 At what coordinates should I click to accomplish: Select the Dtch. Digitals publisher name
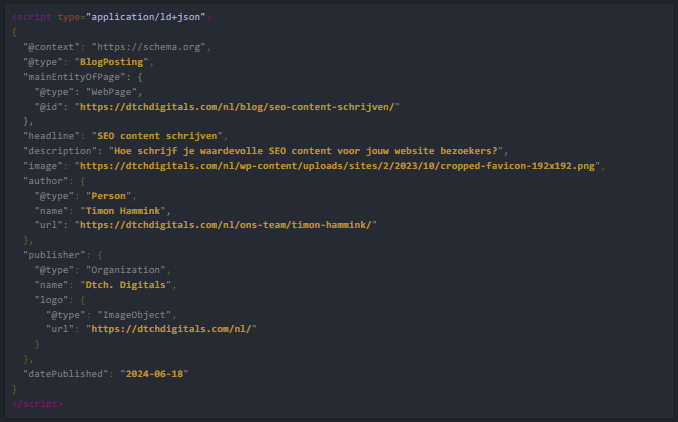pyautogui.click(x=125, y=285)
